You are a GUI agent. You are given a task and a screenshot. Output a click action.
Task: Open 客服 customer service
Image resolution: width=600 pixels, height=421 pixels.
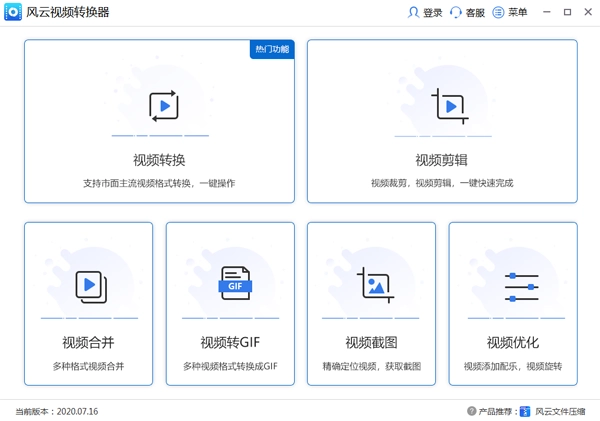click(x=467, y=12)
